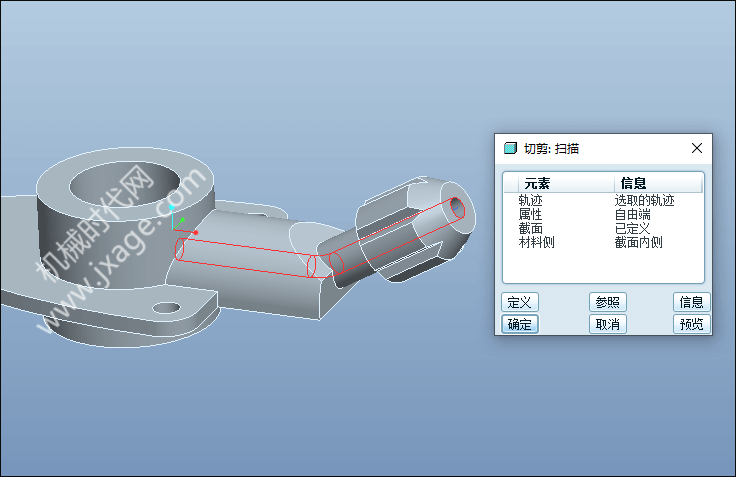Click the 定义 button
This screenshot has height=477, width=736.
[520, 302]
